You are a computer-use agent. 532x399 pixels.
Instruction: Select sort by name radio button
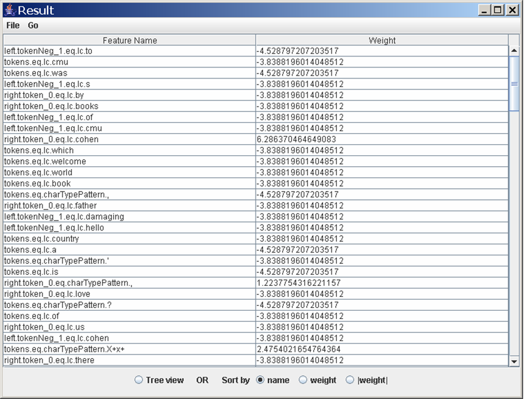click(260, 380)
